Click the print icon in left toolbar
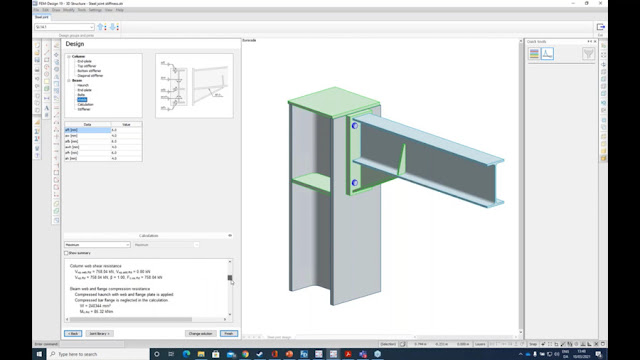The width and height of the screenshot is (640, 360). click(x=37, y=70)
